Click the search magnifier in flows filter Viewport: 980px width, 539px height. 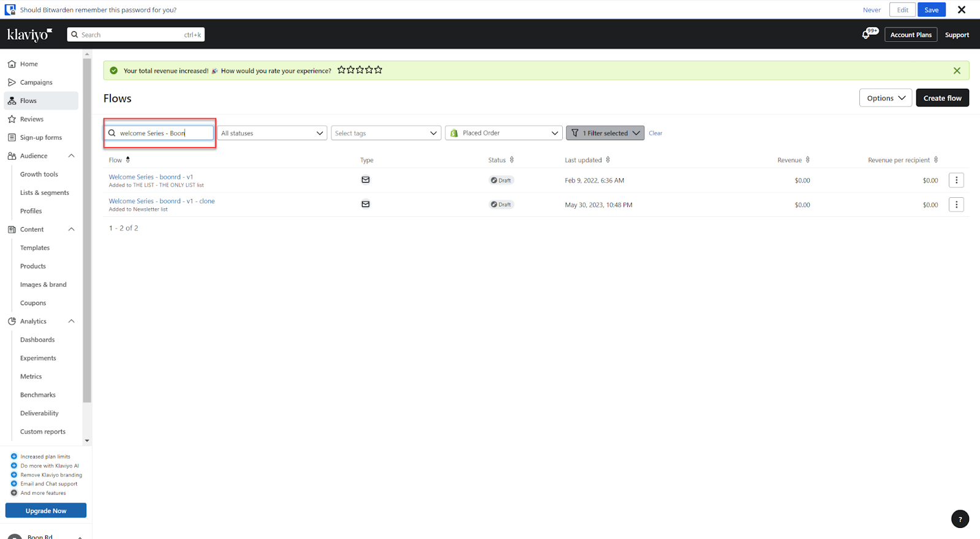[x=112, y=133]
